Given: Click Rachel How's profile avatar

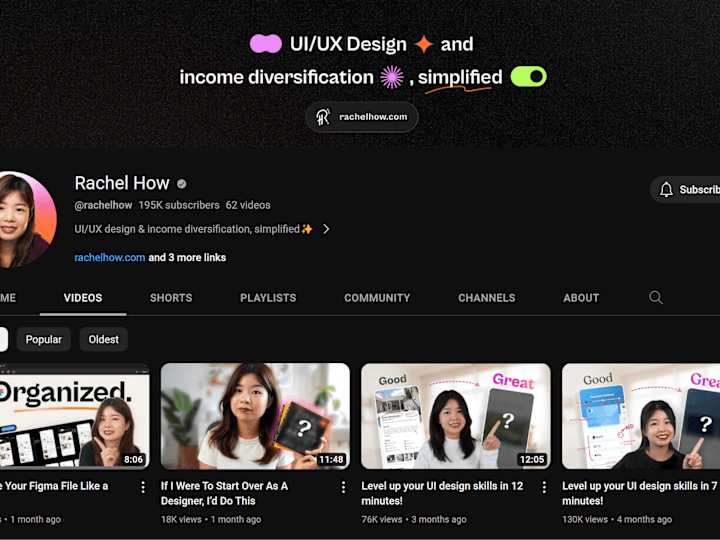Looking at the screenshot, I should point(27,219).
